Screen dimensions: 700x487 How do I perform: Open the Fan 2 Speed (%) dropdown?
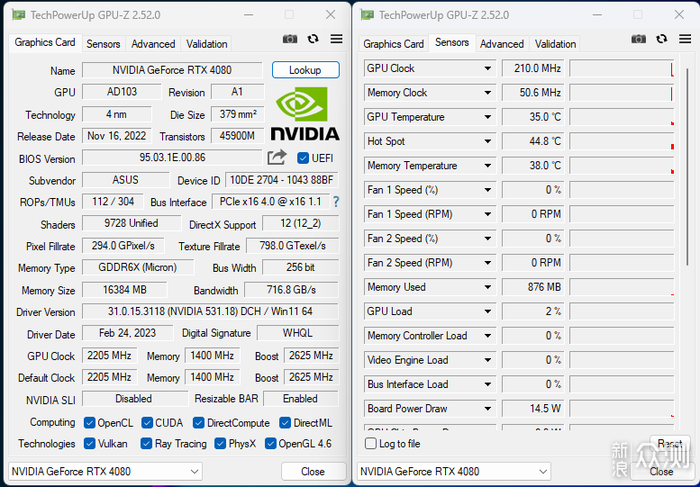click(488, 239)
